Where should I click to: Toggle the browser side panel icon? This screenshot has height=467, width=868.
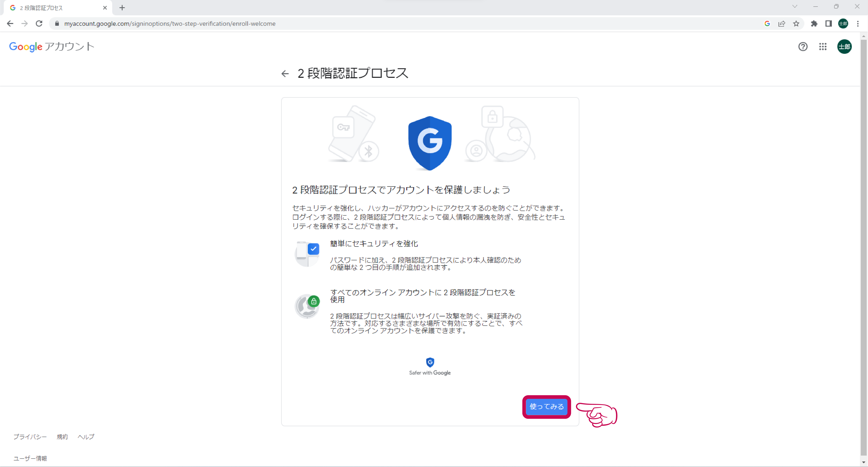pos(829,24)
